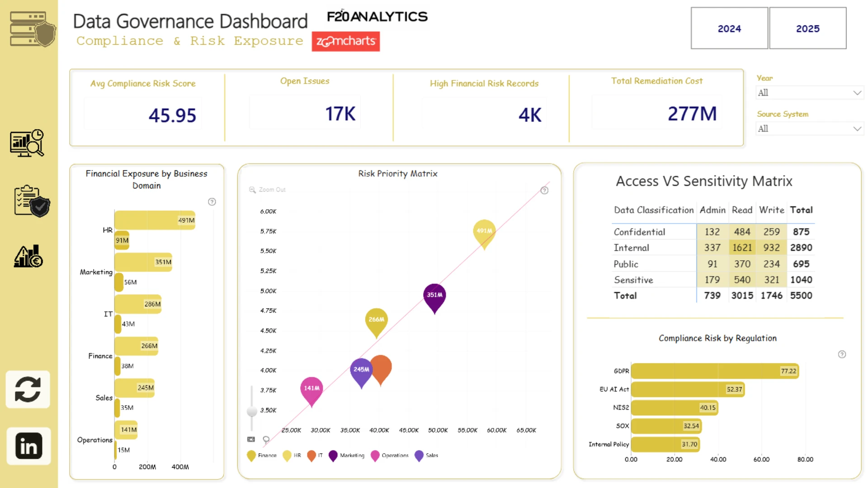868x488 pixels.
Task: Toggle Finance series in scatter legend
Action: coord(262,455)
